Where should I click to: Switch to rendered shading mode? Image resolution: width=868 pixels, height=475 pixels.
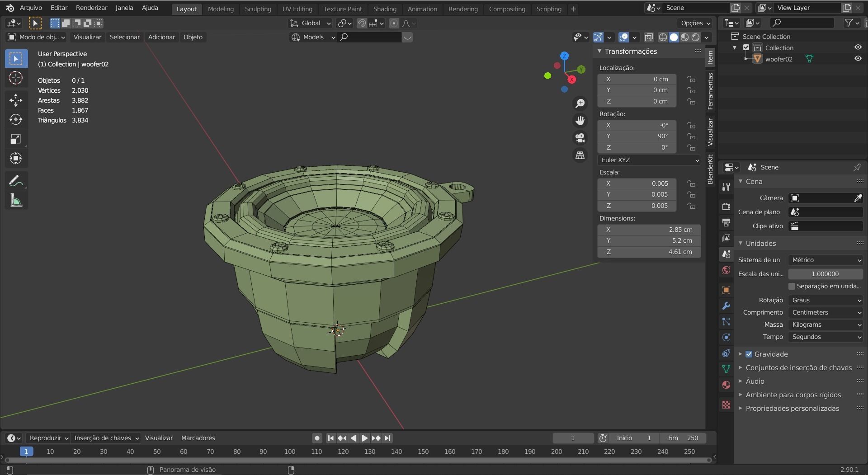click(x=696, y=38)
